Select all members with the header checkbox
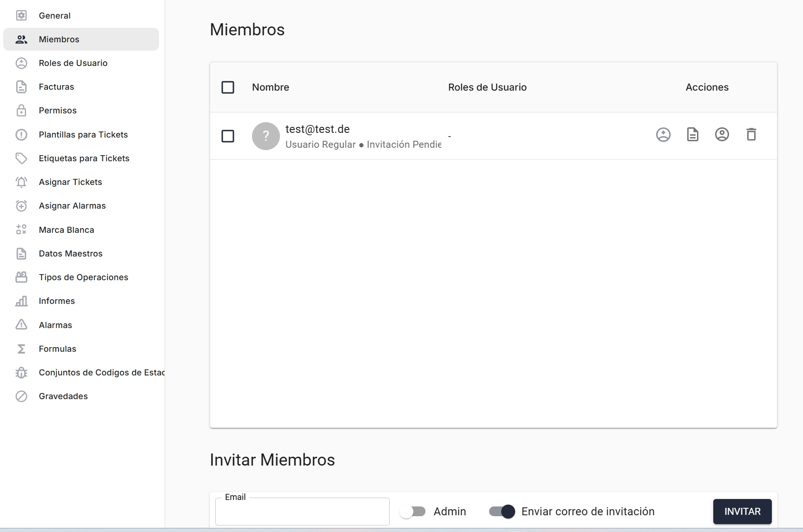The width and height of the screenshot is (803, 532). [228, 87]
